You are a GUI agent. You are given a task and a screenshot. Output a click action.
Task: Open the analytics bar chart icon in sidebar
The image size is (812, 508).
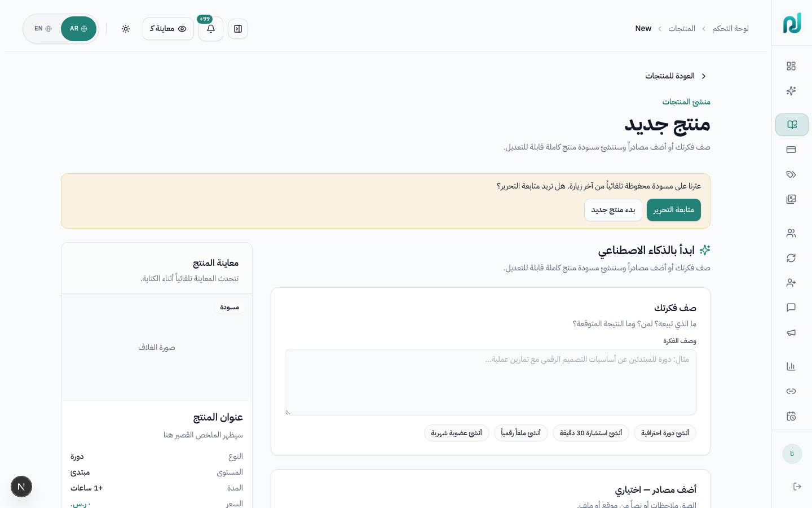(x=791, y=366)
